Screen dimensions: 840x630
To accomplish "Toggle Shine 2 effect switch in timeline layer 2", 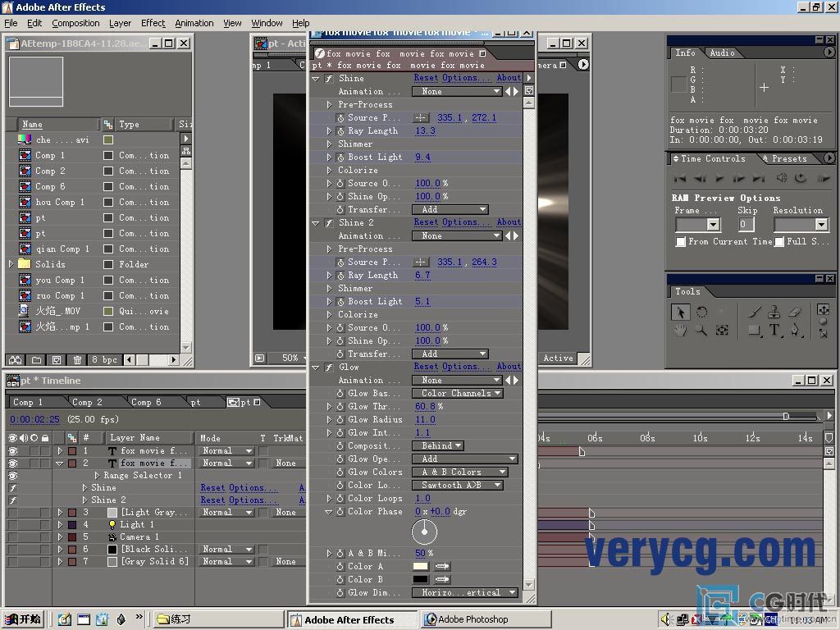I will pos(12,500).
